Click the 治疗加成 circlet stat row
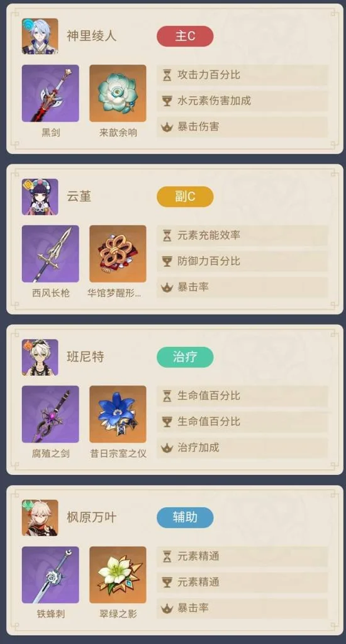 tap(242, 448)
